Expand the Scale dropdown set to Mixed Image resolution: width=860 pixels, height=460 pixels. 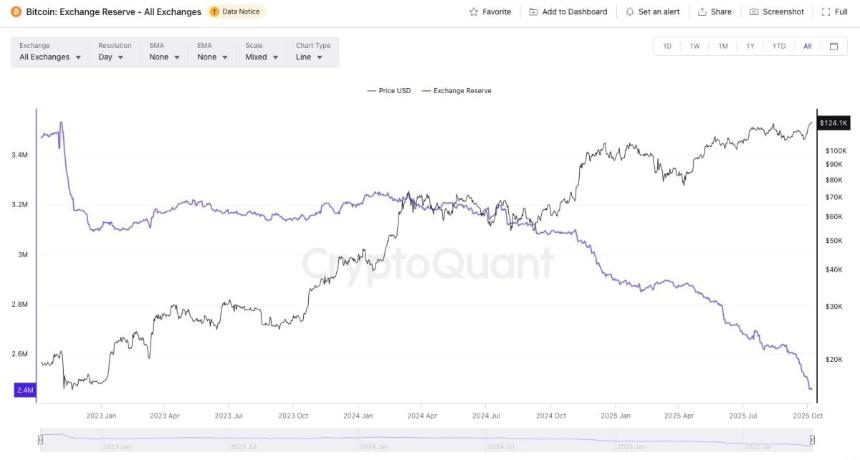pyautogui.click(x=261, y=57)
